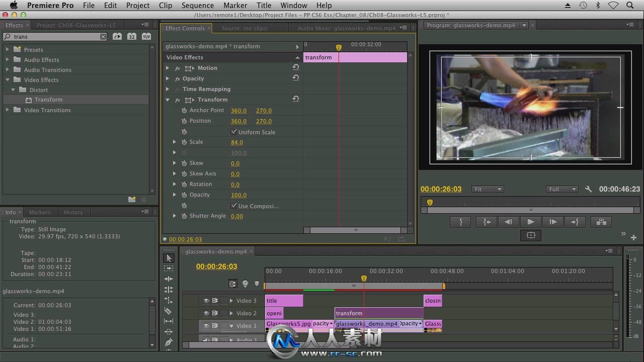
Task: Expand the Video 3 track
Action: (x=231, y=301)
